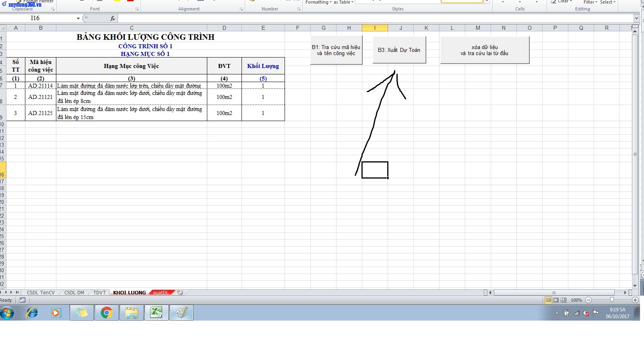Expand the formula bar
This screenshot has width=644, height=362.
tap(636, 19)
